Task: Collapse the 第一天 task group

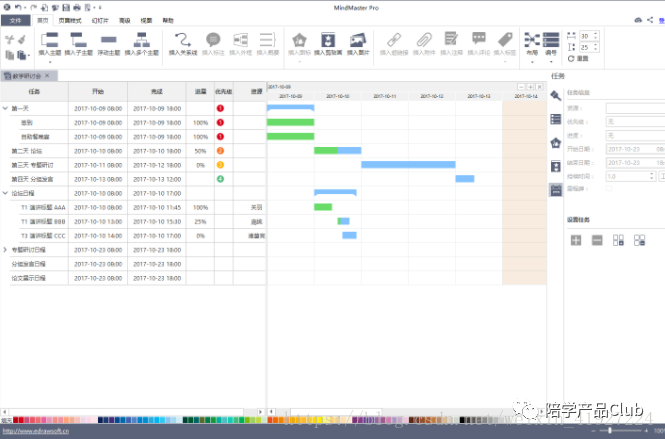Action: point(5,108)
